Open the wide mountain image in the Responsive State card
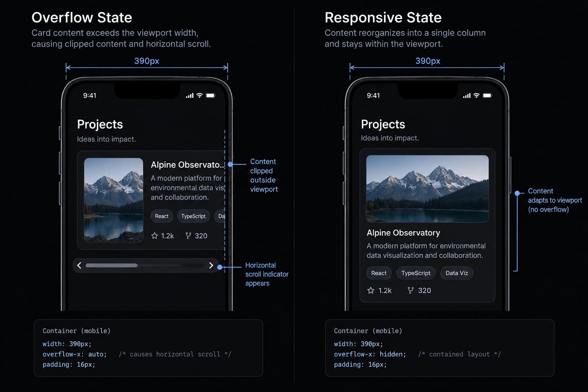Image resolution: width=588 pixels, height=392 pixels. click(427, 189)
